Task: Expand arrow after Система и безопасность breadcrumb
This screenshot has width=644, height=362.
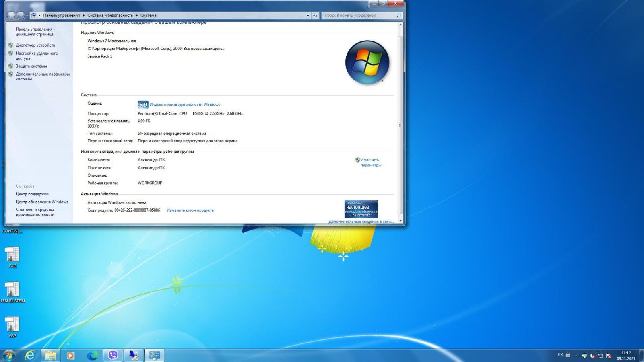Action: pyautogui.click(x=136, y=15)
